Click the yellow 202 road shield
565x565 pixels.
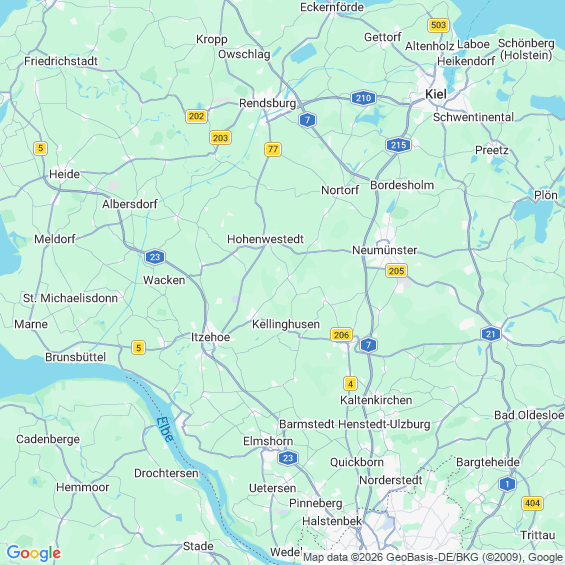(196, 116)
